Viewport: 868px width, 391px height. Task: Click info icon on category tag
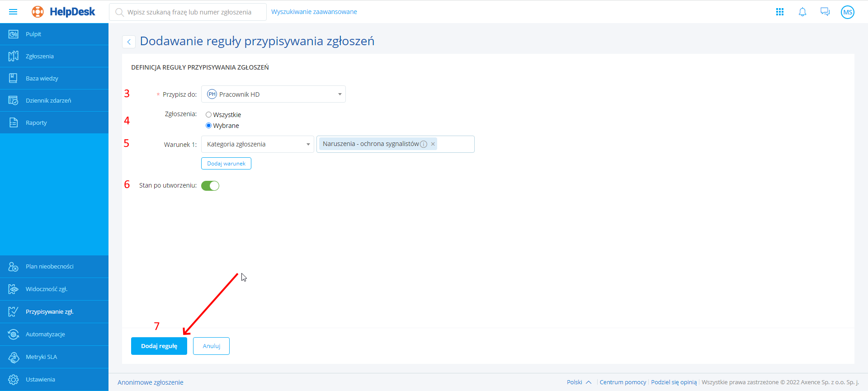point(424,144)
